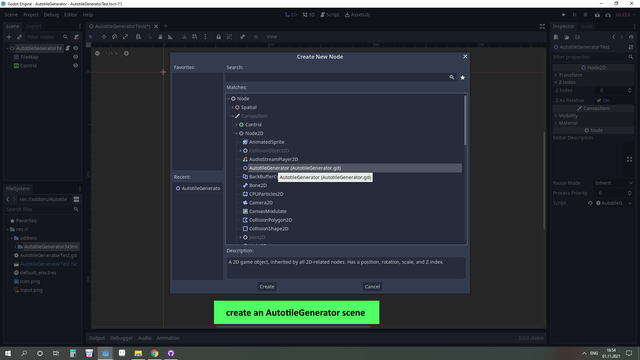The width and height of the screenshot is (640, 360).
Task: Click the node list vertical scrollbar
Action: pos(465,120)
